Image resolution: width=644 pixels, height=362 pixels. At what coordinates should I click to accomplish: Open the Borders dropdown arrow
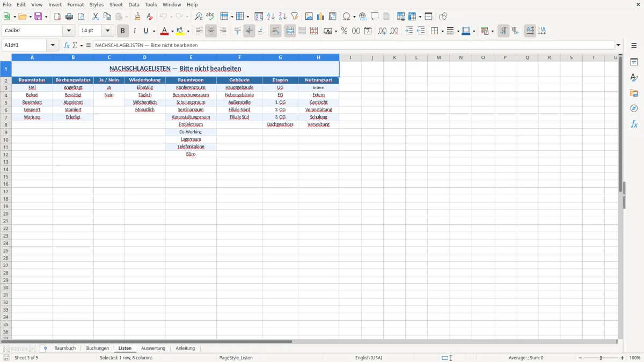(x=442, y=31)
